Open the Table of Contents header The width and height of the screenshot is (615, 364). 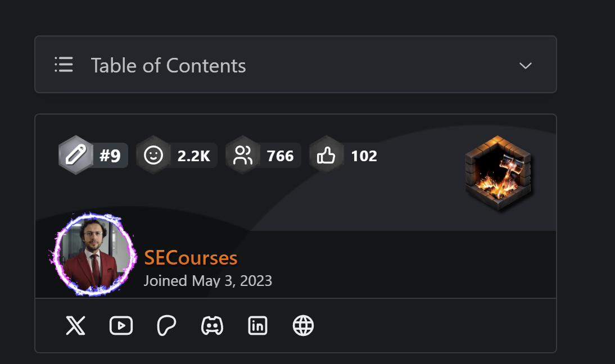pyautogui.click(x=169, y=66)
